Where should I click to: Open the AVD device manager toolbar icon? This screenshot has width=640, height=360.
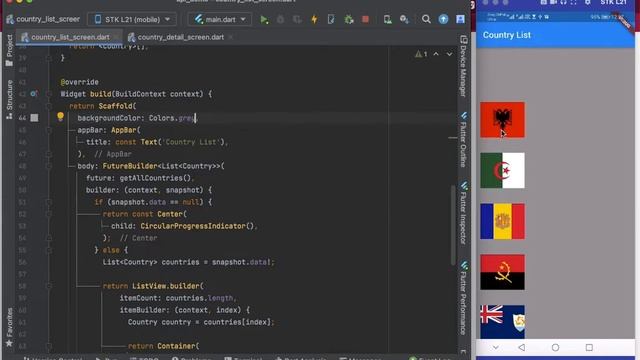point(387,19)
